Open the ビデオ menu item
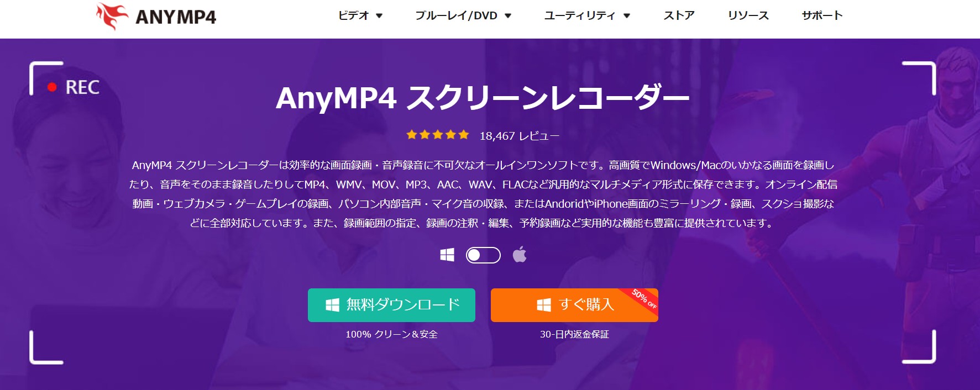The width and height of the screenshot is (980, 390). (353, 15)
